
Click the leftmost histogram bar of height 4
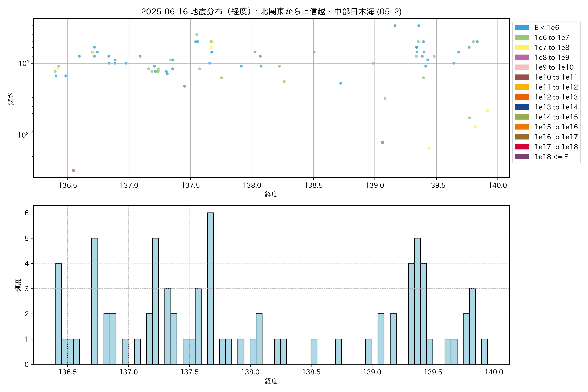pyautogui.click(x=58, y=314)
